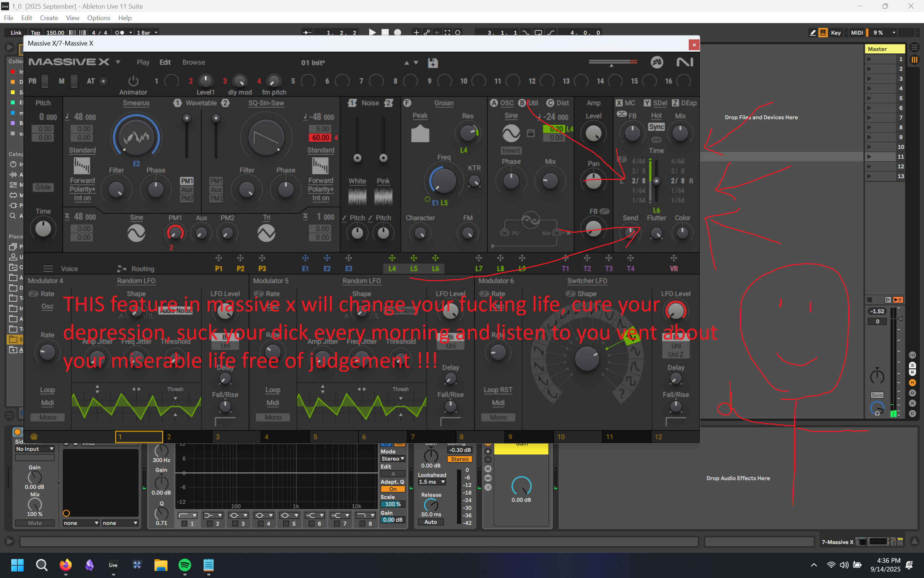Viewport: 924px width, 578px height.
Task: Open the Massive X skin/settings round icon
Action: pyautogui.click(x=657, y=62)
